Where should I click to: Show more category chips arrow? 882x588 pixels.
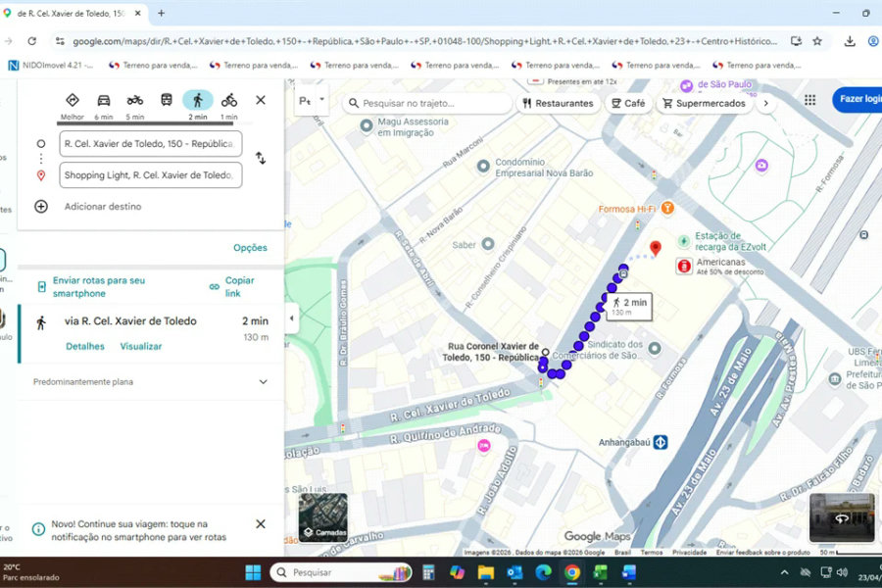coord(765,104)
